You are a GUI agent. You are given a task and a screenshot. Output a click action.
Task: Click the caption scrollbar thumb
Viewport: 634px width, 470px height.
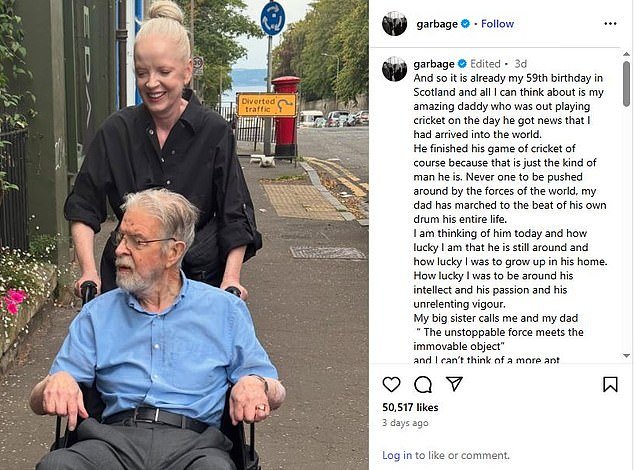(626, 84)
